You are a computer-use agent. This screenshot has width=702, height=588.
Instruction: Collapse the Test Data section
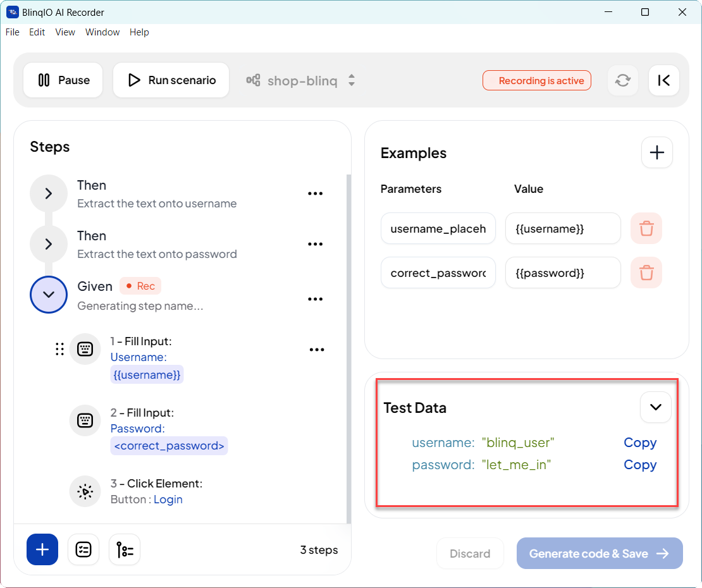pos(655,407)
